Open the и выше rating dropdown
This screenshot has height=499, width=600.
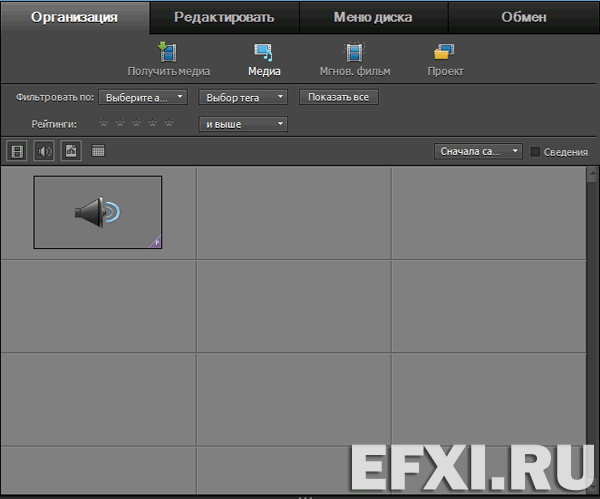[243, 124]
